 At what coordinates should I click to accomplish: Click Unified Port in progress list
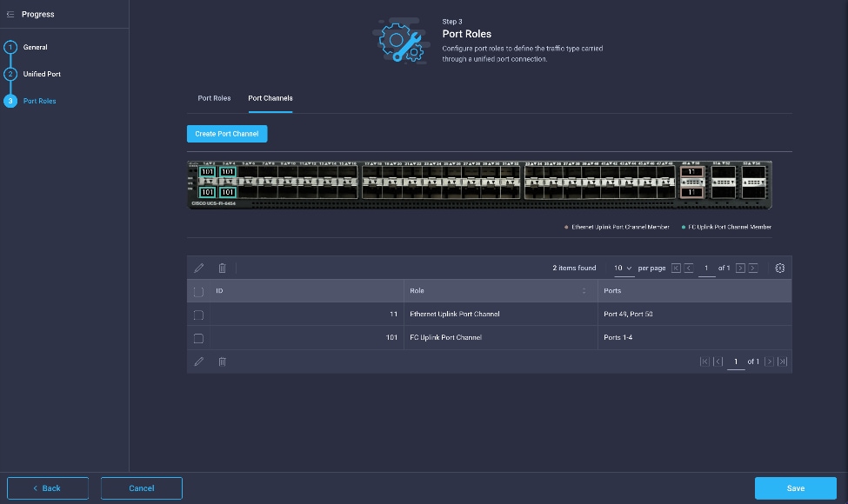tap(42, 74)
